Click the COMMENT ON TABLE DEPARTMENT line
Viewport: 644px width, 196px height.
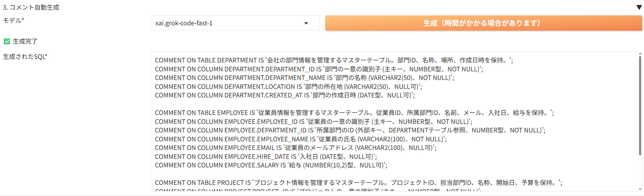[x=334, y=60]
